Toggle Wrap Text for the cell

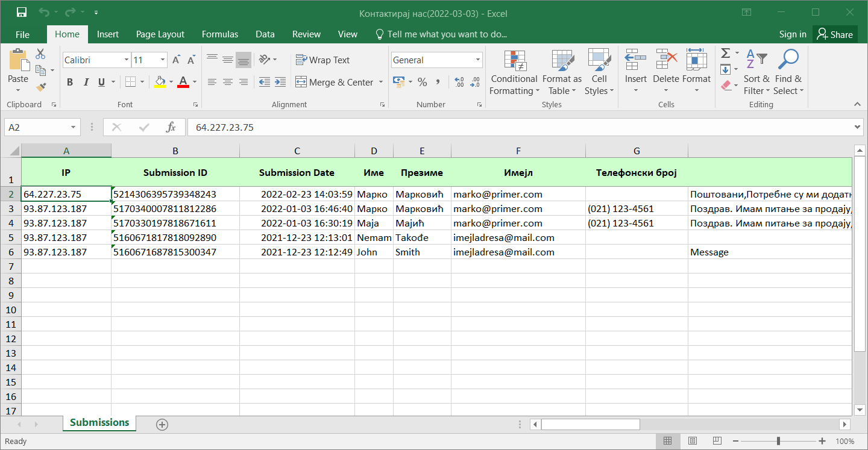pyautogui.click(x=322, y=60)
